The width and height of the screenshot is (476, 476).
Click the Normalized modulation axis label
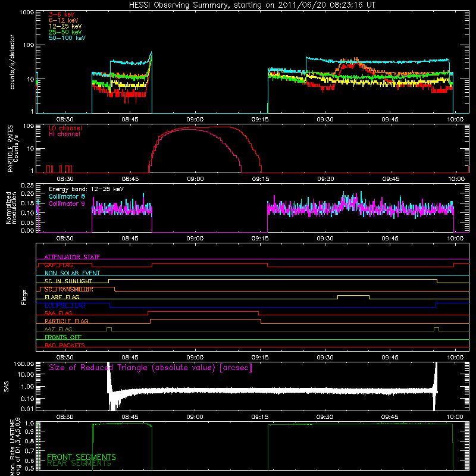(x=11, y=208)
